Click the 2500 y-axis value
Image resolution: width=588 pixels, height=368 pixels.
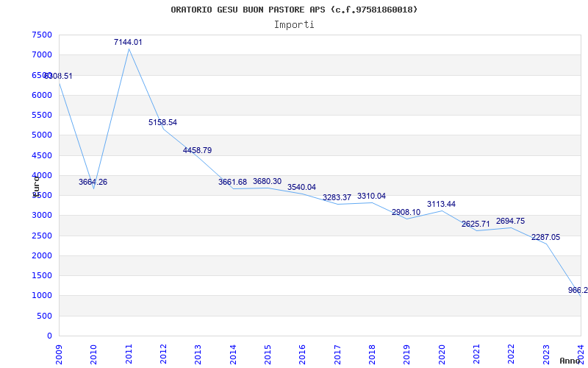point(42,236)
